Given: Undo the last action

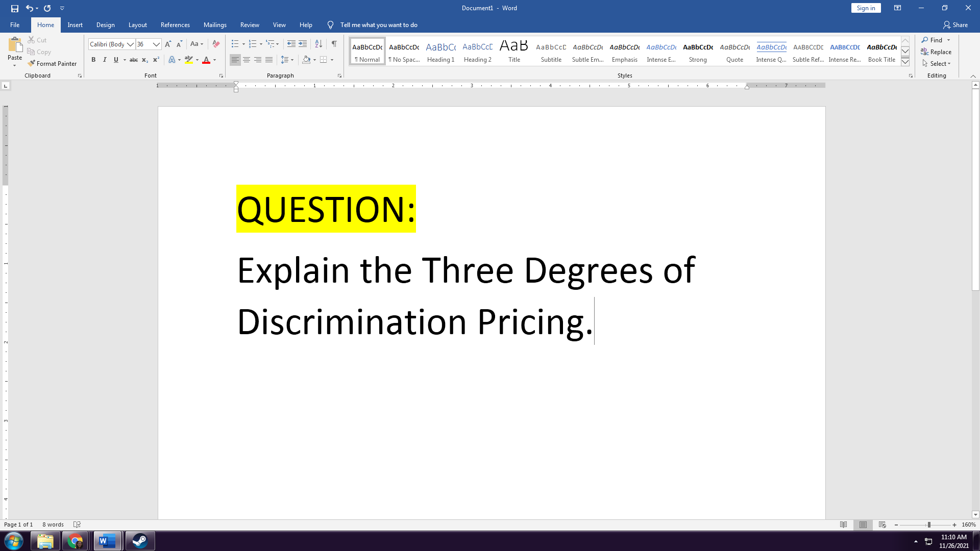Looking at the screenshot, I should [x=30, y=8].
